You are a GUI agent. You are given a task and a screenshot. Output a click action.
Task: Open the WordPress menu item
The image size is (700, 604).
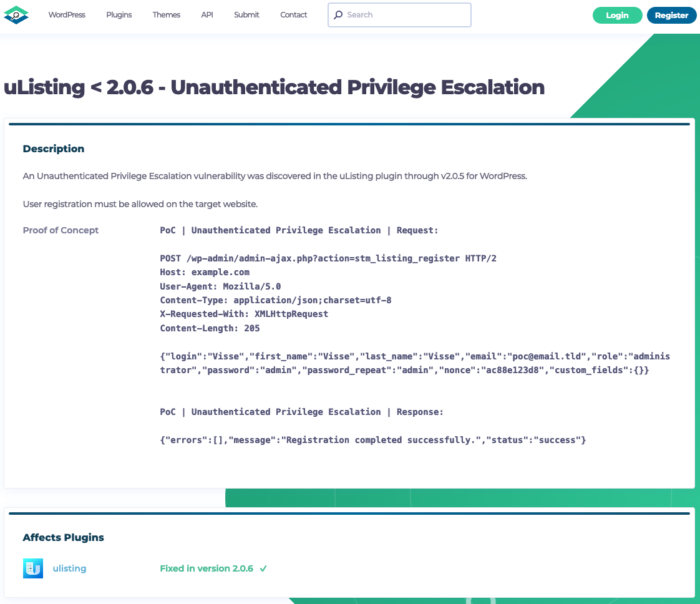(x=67, y=15)
